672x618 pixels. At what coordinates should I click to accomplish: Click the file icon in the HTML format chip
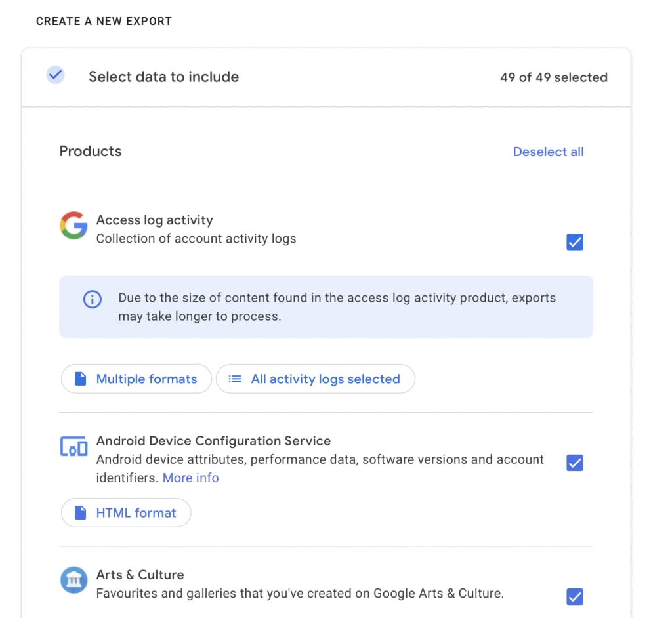click(81, 512)
